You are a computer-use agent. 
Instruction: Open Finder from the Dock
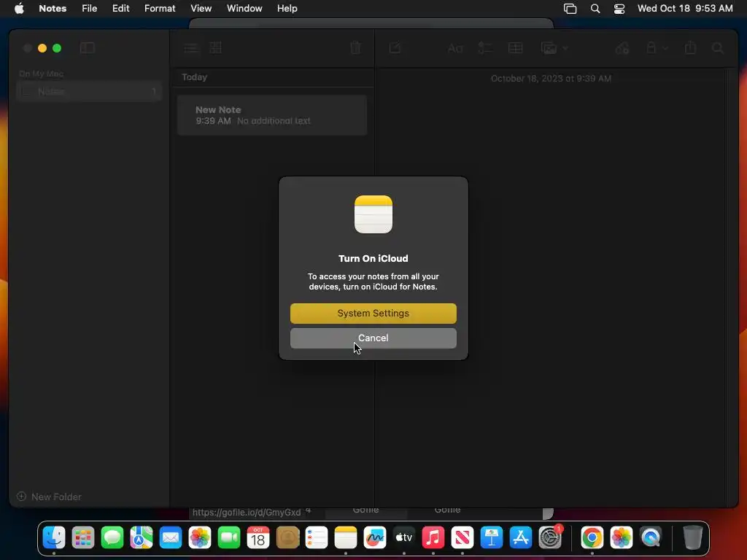(54, 537)
